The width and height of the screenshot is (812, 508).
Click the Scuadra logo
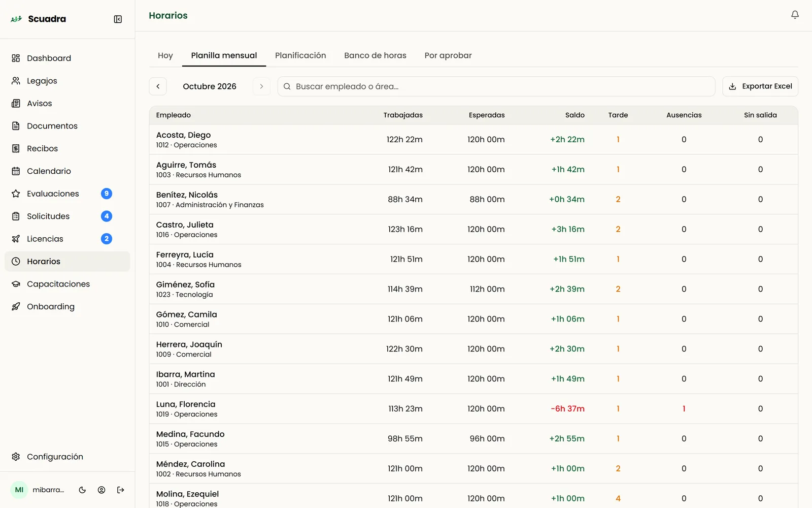[x=38, y=19]
